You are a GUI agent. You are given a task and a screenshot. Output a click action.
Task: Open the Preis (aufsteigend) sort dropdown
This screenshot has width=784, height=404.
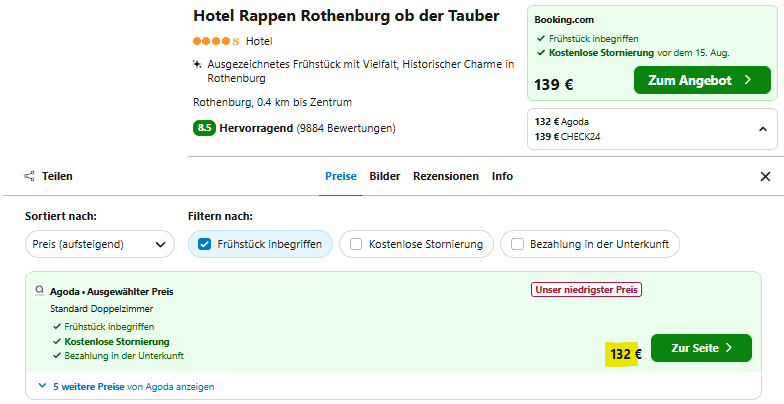click(x=100, y=244)
